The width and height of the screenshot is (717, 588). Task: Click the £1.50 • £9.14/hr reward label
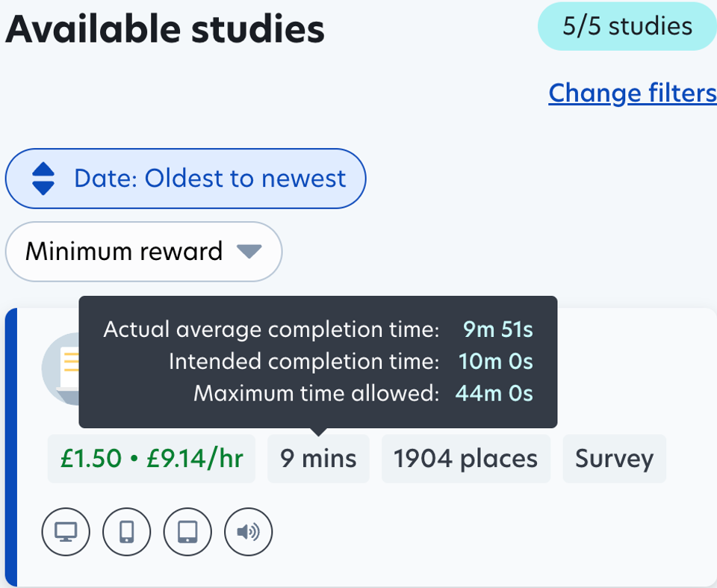click(x=151, y=459)
